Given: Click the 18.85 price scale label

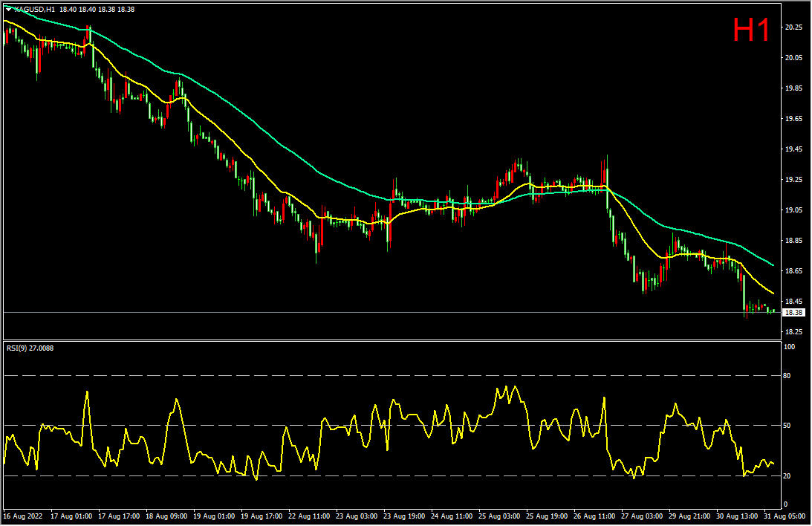Looking at the screenshot, I should [x=794, y=241].
